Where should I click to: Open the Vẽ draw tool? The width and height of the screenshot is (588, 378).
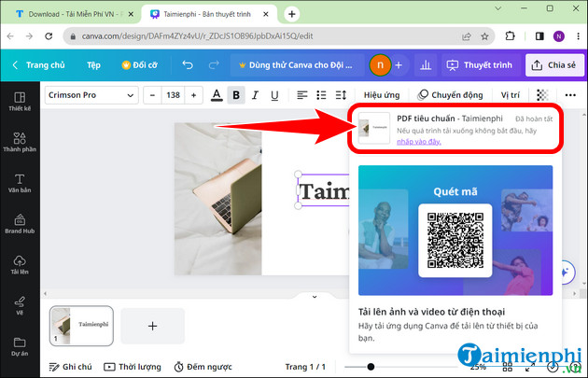tap(20, 306)
